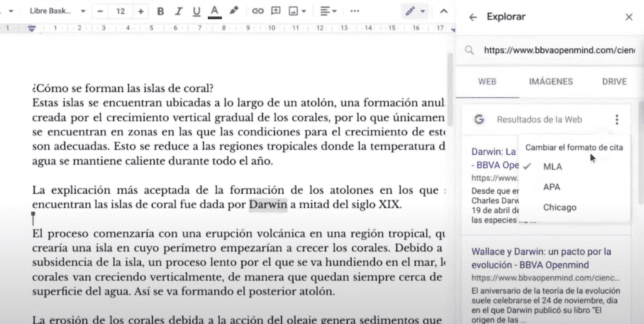This screenshot has width=644, height=324.
Task: Select the MLA citation format
Action: [553, 167]
